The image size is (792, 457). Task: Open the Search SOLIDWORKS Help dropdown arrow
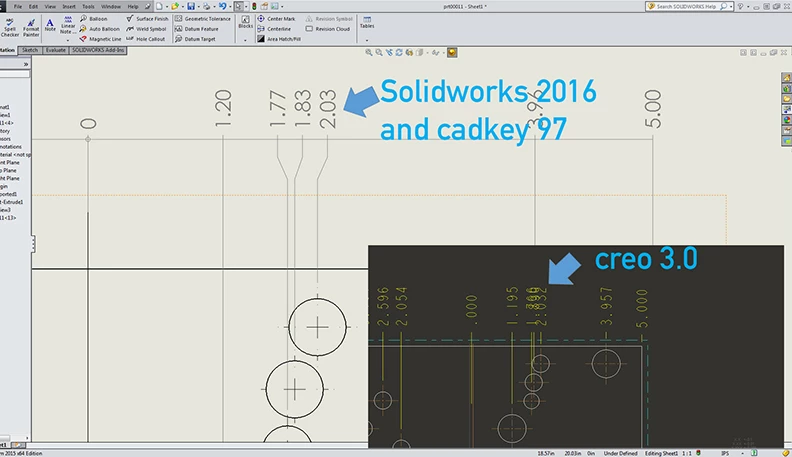pyautogui.click(x=731, y=7)
